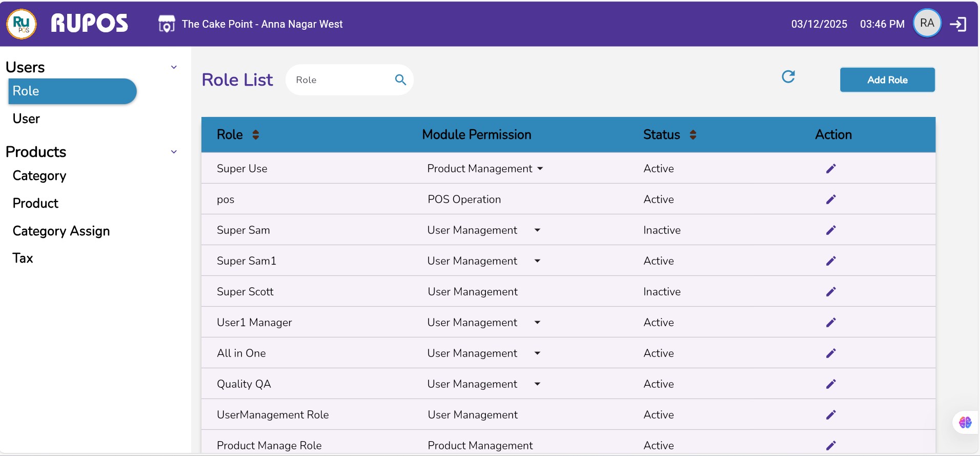Focus the Role search field
This screenshot has height=456, width=980.
[x=341, y=80]
